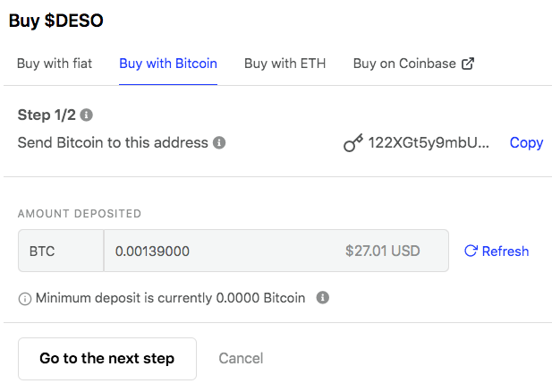Click the Buy $DESO heading
This screenshot has height=392, width=552.
56,21
